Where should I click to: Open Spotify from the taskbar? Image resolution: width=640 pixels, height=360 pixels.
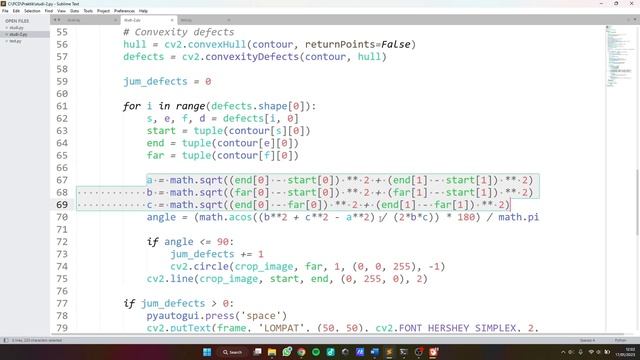point(316,352)
